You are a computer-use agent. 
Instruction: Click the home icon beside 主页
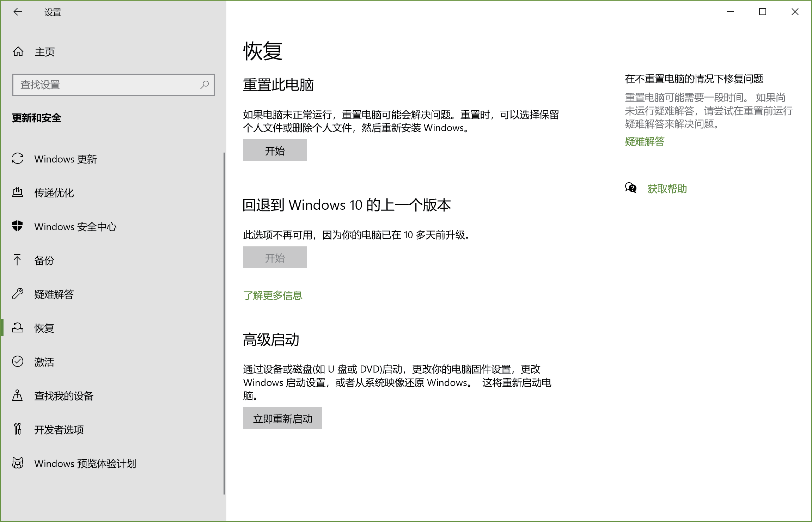pyautogui.click(x=18, y=52)
